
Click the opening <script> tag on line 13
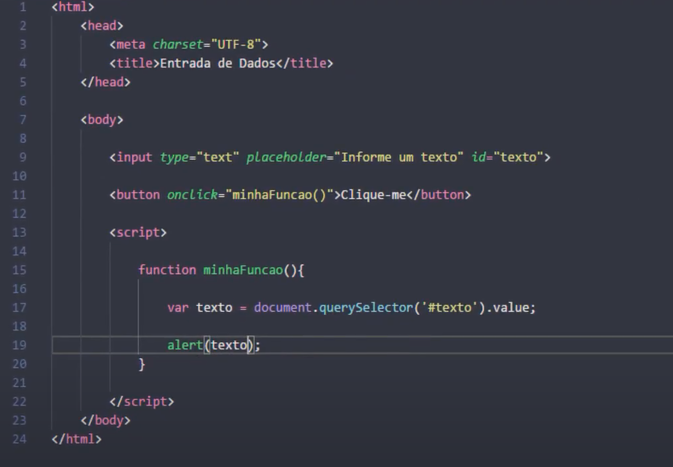pyautogui.click(x=138, y=233)
